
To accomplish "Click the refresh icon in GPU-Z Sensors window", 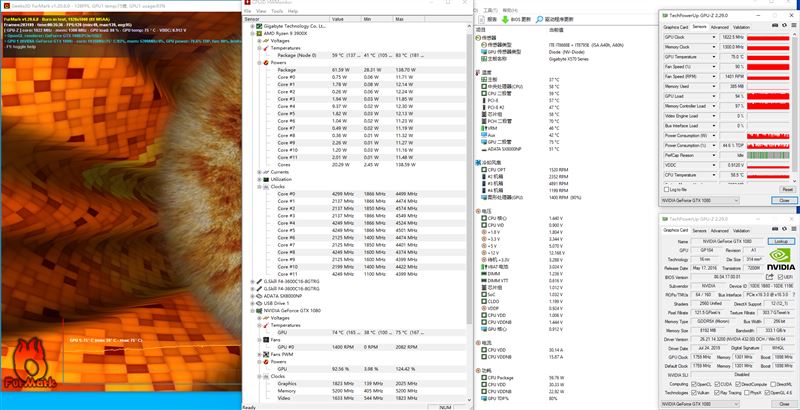I will tap(784, 27).
